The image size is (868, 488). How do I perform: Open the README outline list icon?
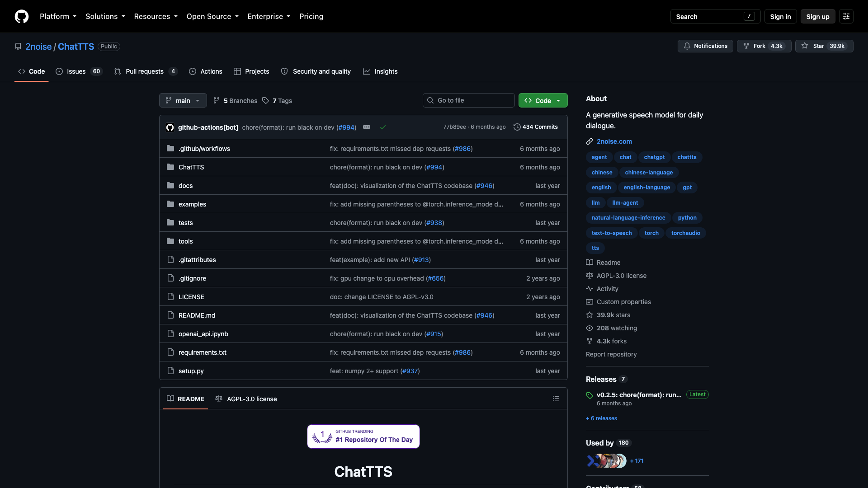pos(556,399)
